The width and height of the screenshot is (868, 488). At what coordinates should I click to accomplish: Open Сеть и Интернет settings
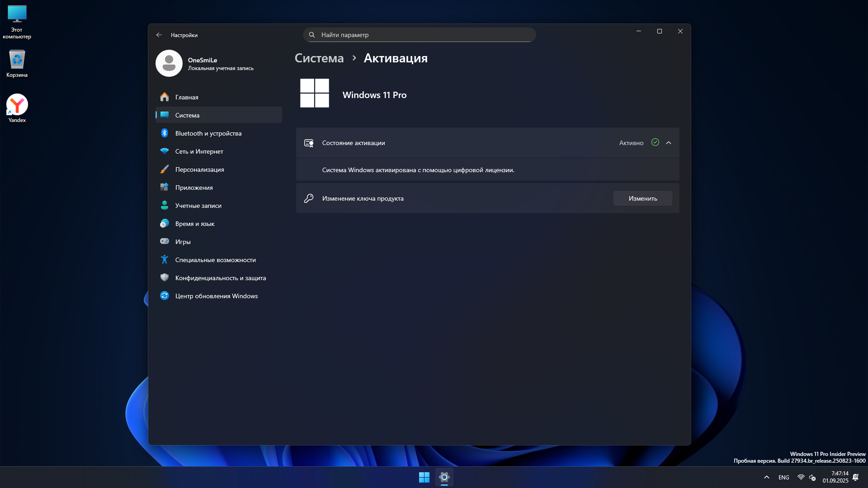point(199,151)
